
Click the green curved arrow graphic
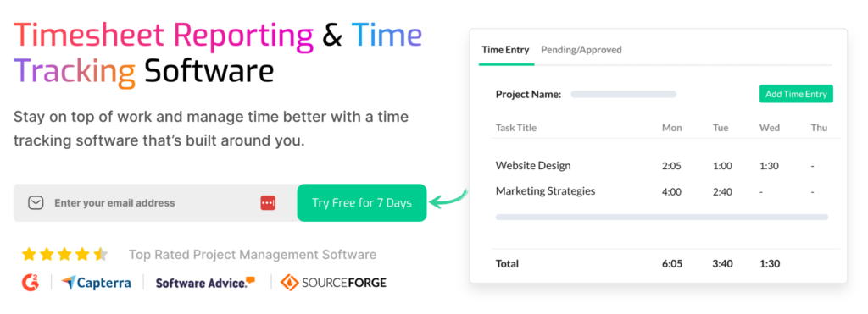click(449, 198)
